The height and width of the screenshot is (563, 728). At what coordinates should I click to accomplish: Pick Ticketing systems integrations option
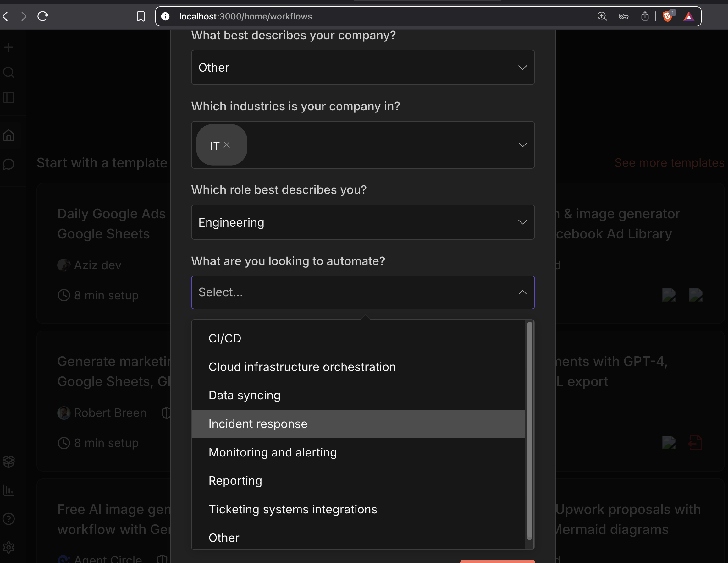[293, 509]
